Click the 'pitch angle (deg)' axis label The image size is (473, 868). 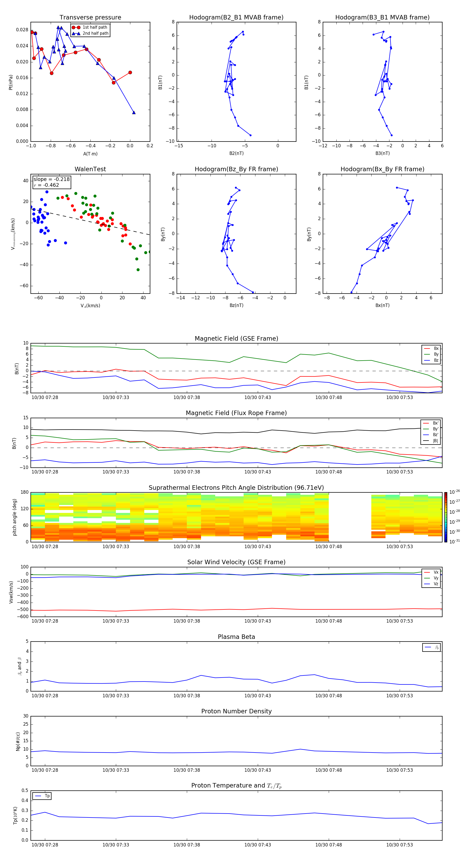(14, 517)
